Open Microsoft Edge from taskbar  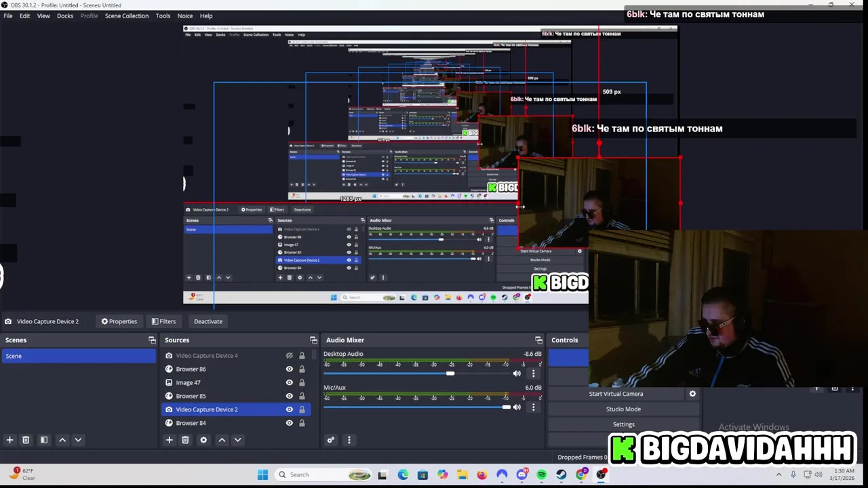403,474
